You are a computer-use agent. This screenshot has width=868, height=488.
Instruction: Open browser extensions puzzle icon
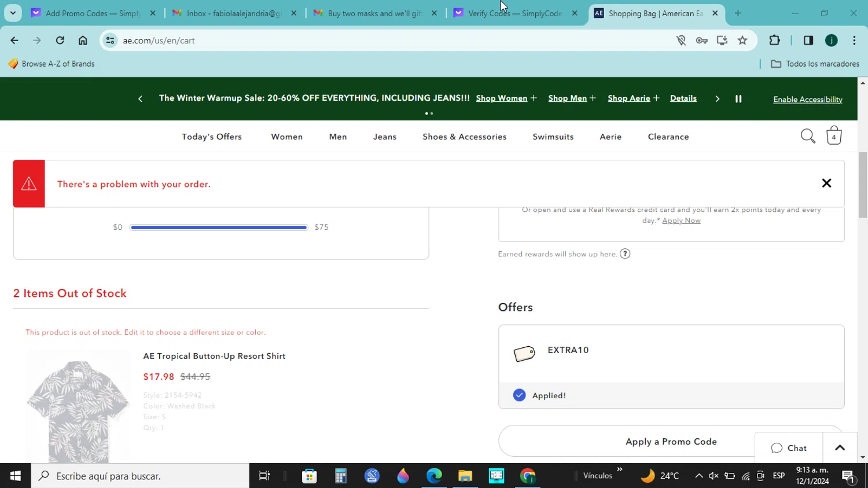click(x=774, y=41)
